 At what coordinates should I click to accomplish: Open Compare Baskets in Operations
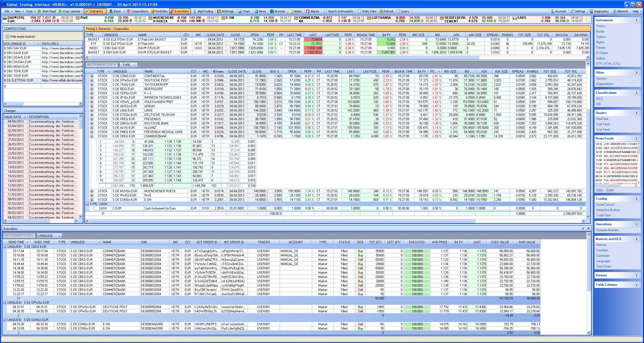607,230
